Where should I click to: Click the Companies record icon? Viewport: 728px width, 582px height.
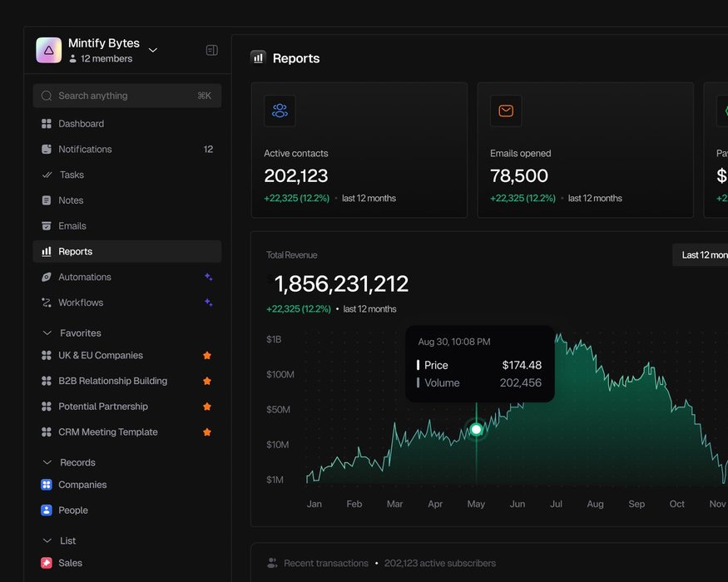point(47,485)
